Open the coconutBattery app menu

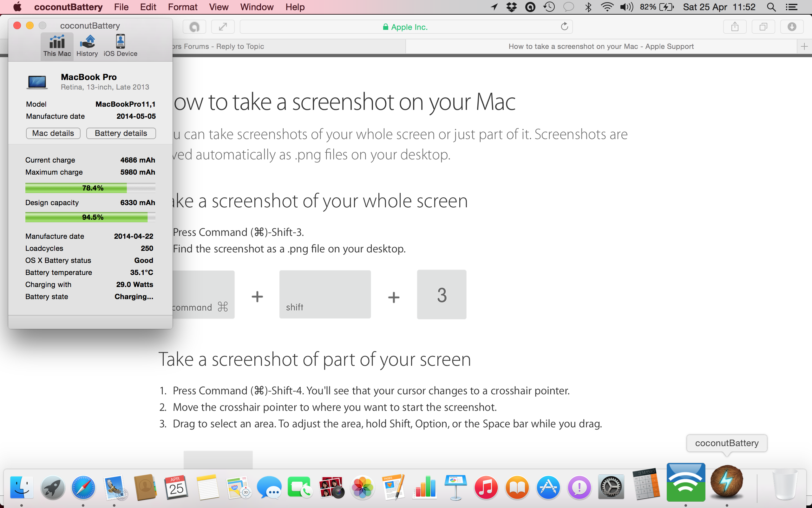point(69,7)
